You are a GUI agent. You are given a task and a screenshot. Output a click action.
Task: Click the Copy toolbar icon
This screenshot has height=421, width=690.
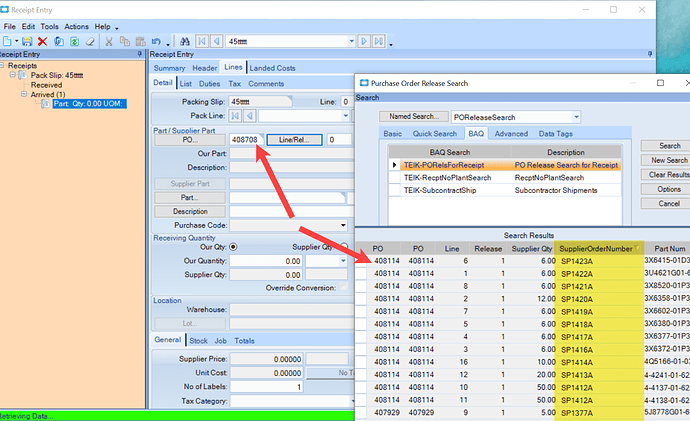click(125, 41)
